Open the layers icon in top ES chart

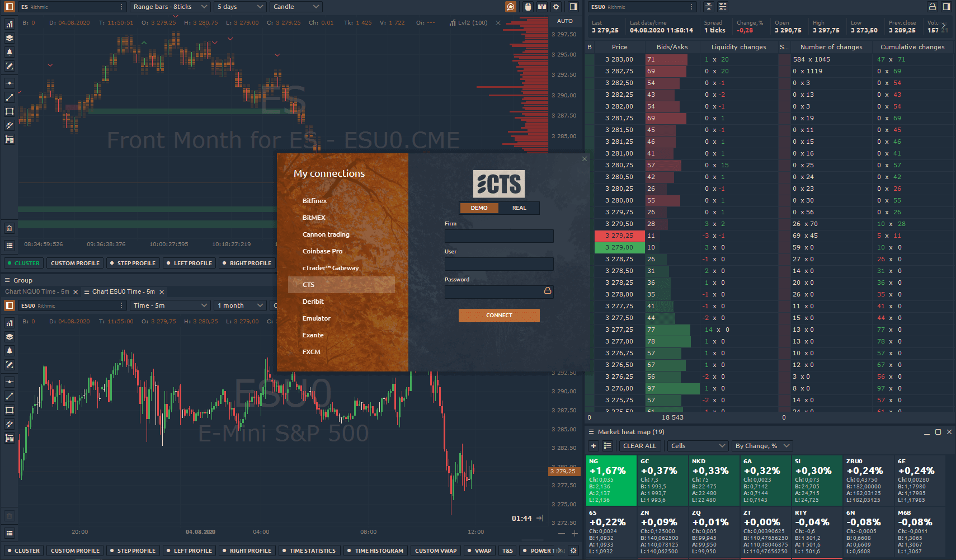(x=10, y=38)
